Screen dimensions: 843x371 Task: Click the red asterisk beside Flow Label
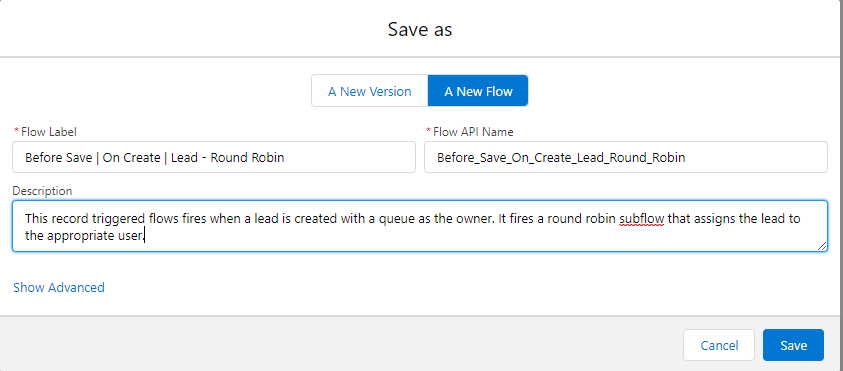pos(16,131)
